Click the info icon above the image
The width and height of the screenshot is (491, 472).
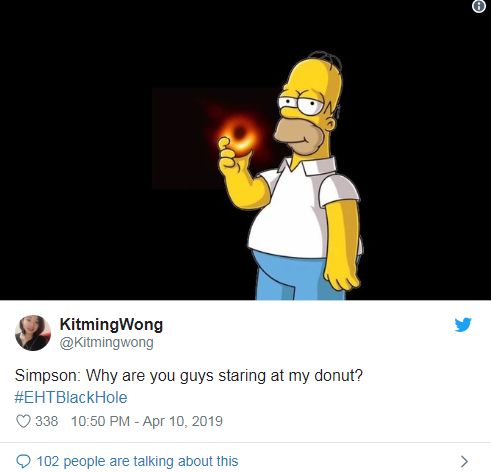[x=479, y=6]
